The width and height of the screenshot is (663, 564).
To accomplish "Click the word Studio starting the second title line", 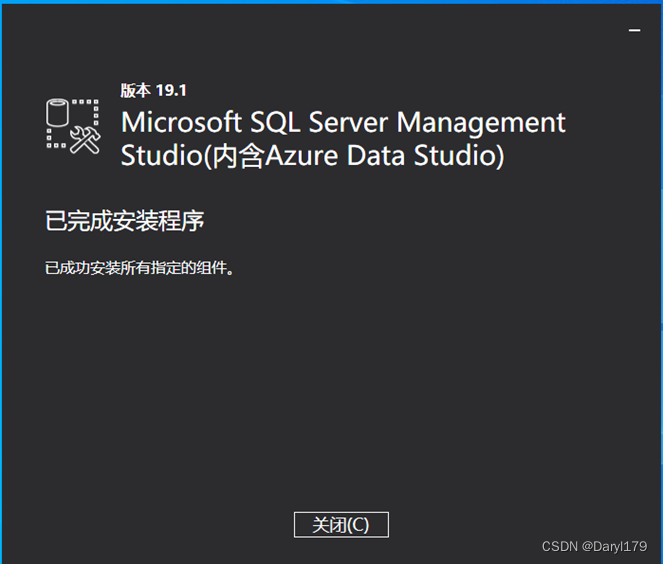I will (162, 155).
